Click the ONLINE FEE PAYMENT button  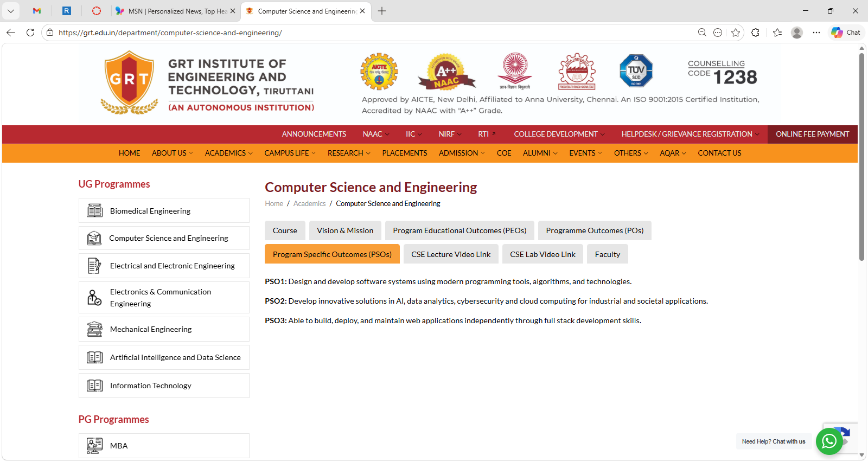click(812, 134)
